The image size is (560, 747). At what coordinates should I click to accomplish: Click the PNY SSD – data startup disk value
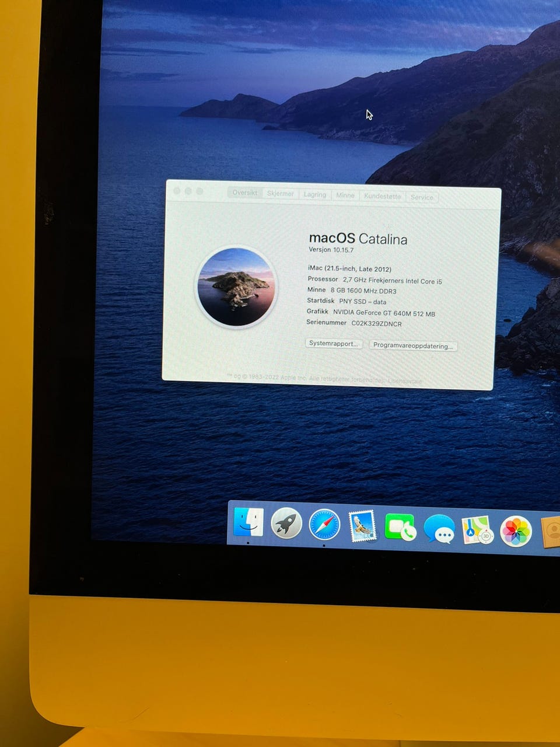click(x=362, y=302)
